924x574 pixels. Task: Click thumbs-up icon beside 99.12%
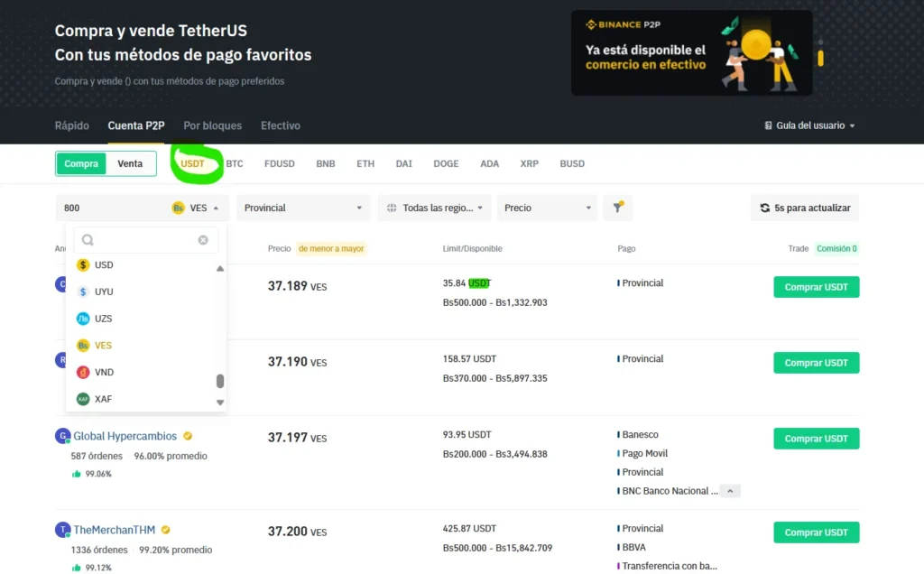[76, 568]
